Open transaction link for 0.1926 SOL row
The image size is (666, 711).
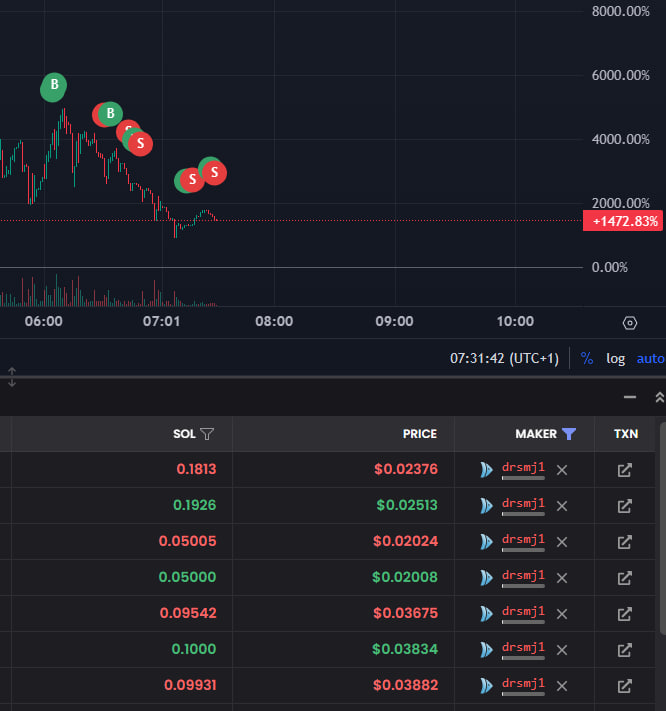625,506
